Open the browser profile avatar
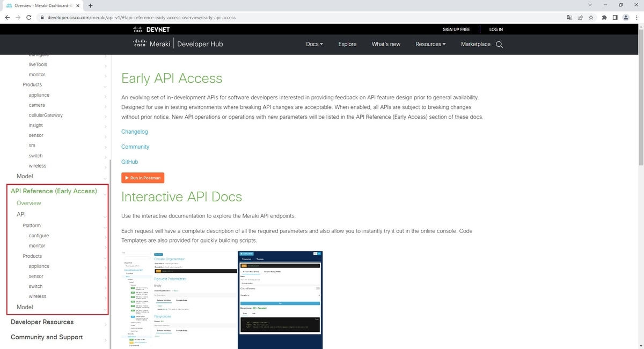 (625, 17)
